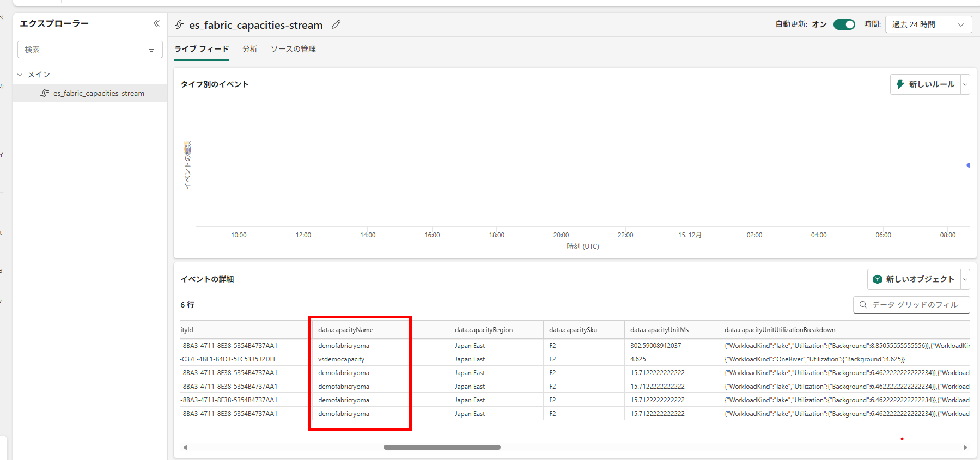The height and width of the screenshot is (460, 980).
Task: Click the data grid filter input field
Action: coord(911,305)
